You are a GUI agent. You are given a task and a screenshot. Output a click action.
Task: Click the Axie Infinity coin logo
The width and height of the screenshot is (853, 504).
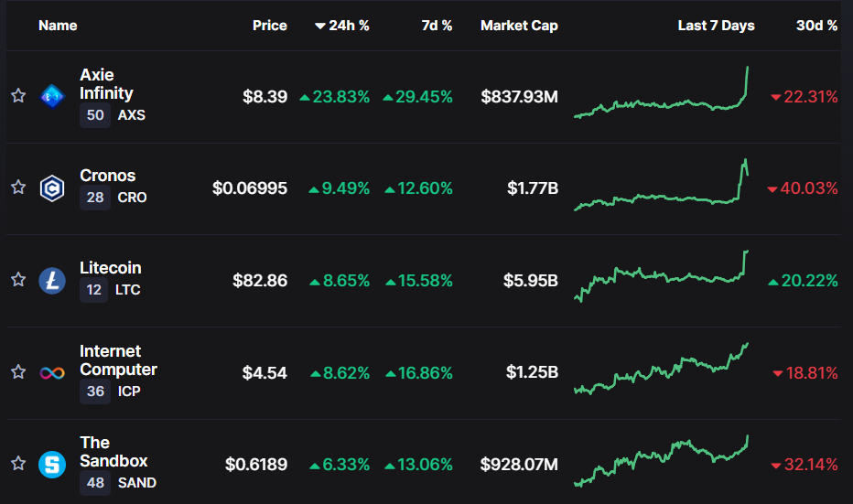pos(52,96)
